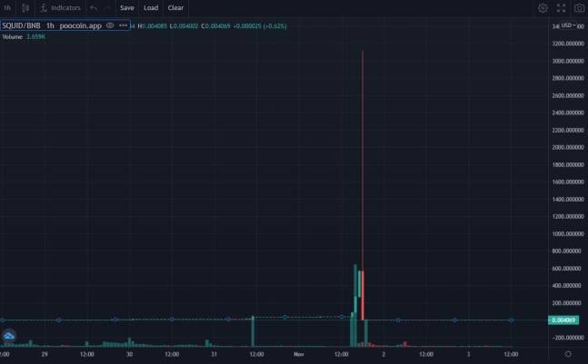Open the 1h time interval selector

click(x=7, y=8)
